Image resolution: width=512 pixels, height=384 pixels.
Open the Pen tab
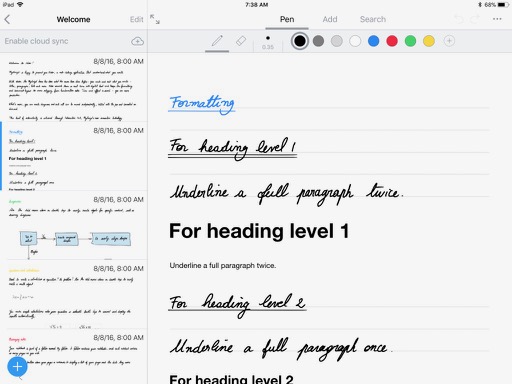pyautogui.click(x=287, y=19)
